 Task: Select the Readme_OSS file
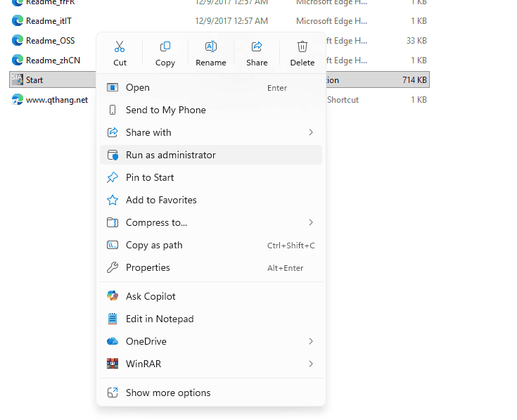(50, 41)
